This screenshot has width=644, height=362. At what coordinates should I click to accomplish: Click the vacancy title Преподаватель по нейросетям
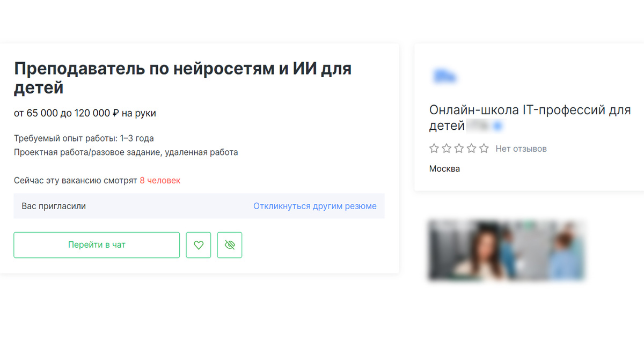click(182, 69)
